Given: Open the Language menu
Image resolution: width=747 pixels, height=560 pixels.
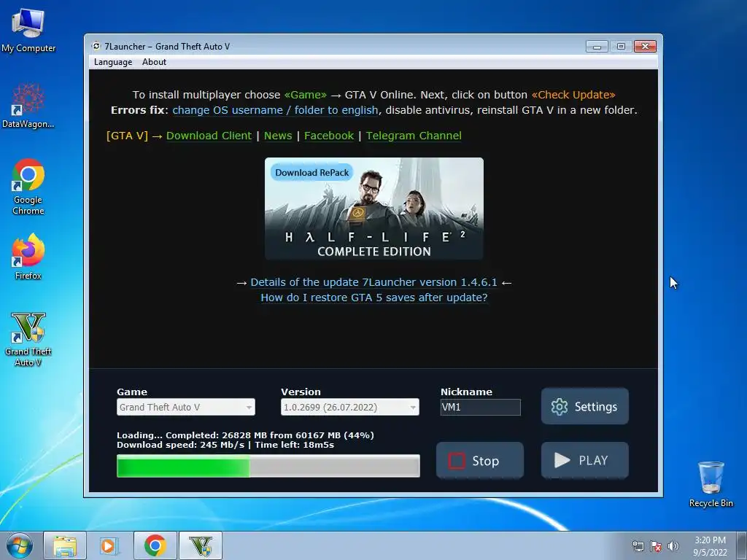Looking at the screenshot, I should click(x=113, y=62).
